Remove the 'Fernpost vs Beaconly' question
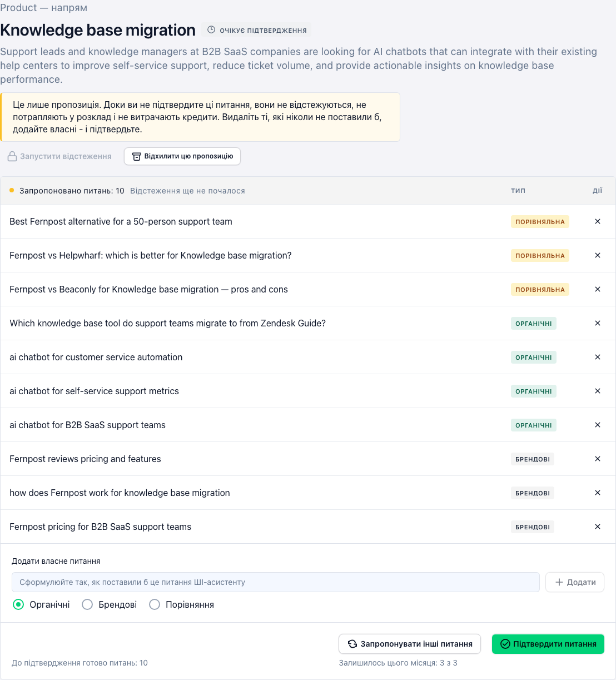The height and width of the screenshot is (680, 616). click(598, 289)
